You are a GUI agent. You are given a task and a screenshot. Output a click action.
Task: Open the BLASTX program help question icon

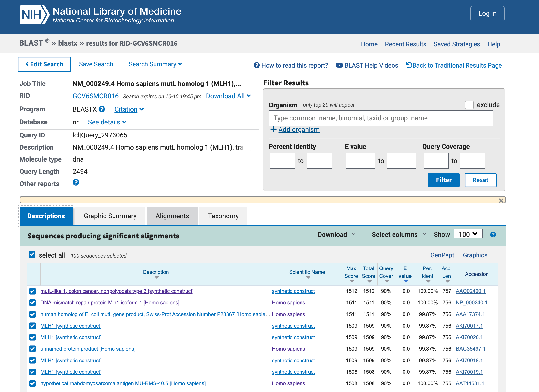(102, 109)
